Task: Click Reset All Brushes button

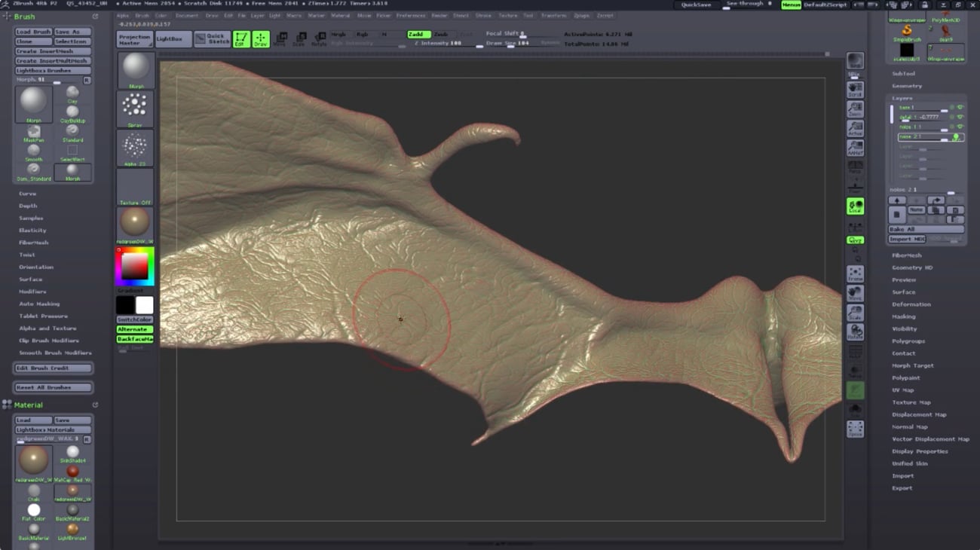Action: coord(54,387)
